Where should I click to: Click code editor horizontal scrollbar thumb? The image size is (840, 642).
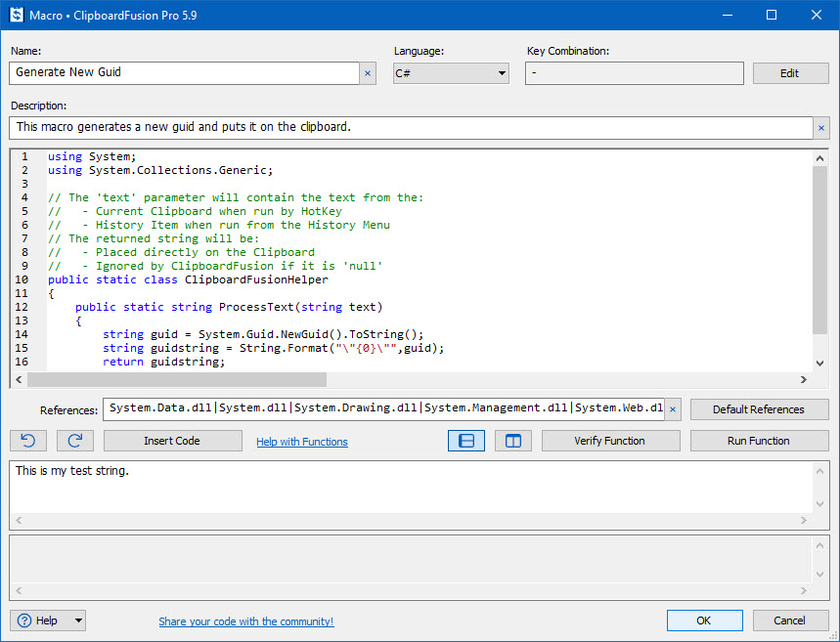[177, 380]
